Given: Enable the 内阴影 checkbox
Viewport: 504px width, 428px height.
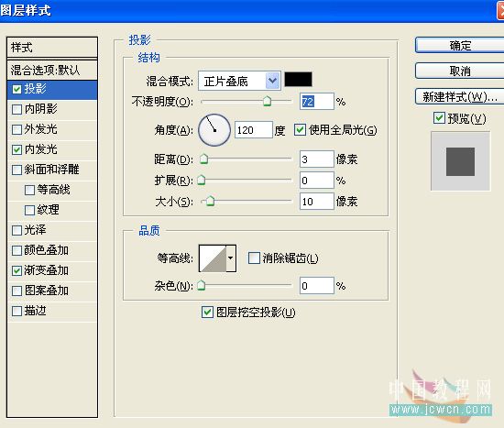Looking at the screenshot, I should tap(16, 109).
